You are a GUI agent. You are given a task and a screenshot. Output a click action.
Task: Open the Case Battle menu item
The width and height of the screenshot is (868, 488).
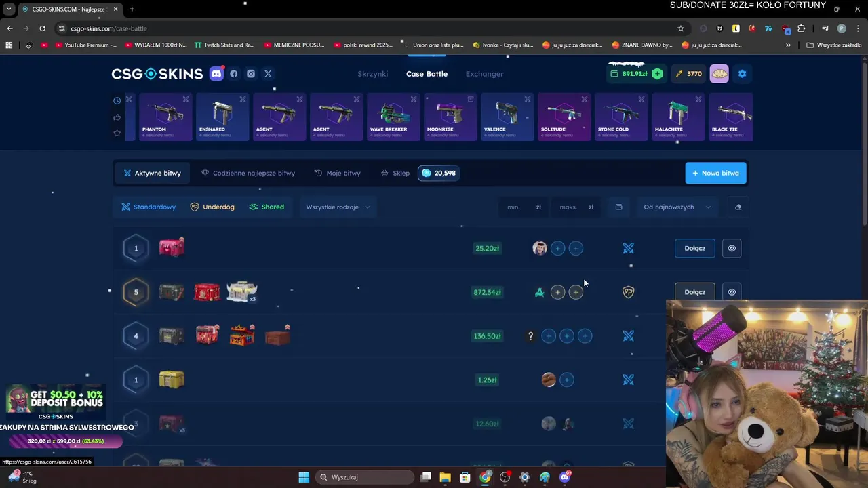(427, 74)
